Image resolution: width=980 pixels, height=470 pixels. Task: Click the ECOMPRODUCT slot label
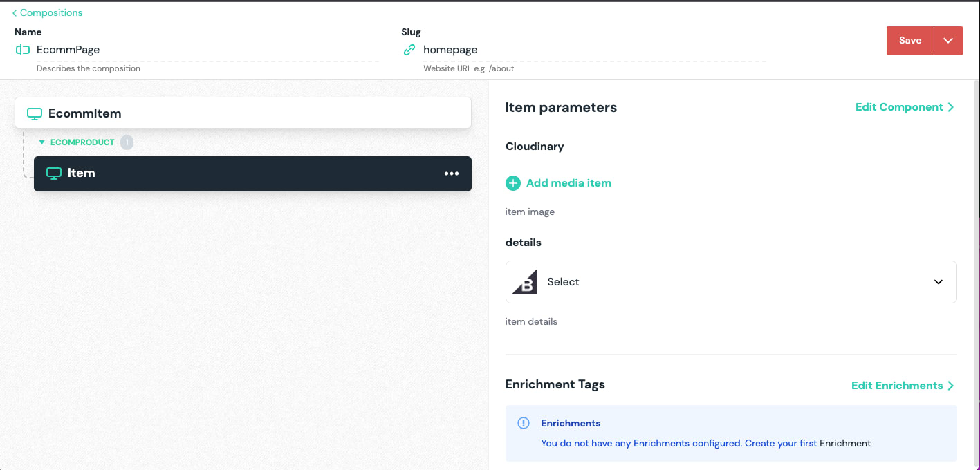pyautogui.click(x=82, y=142)
